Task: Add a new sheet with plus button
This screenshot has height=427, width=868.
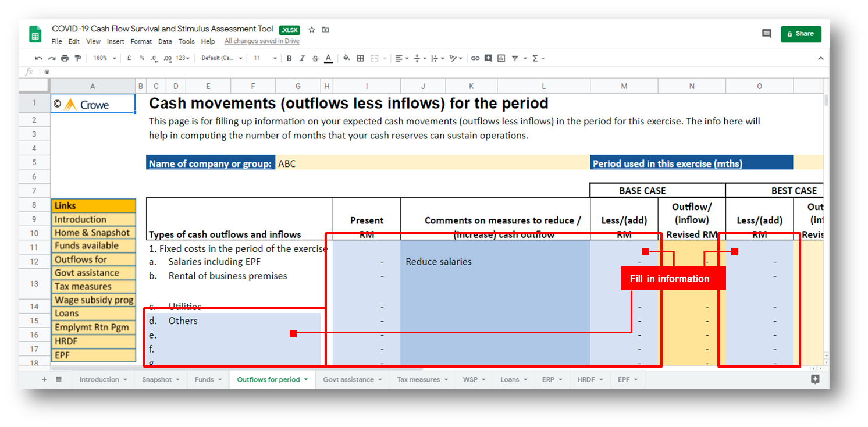Action: click(x=44, y=380)
